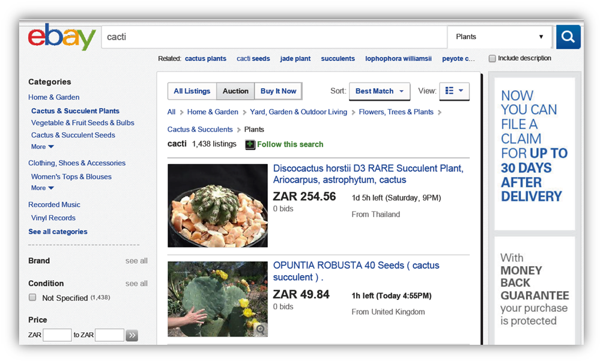Viewport: 603px width, 364px height.
Task: Click the related search cacti seeds
Action: tap(253, 58)
